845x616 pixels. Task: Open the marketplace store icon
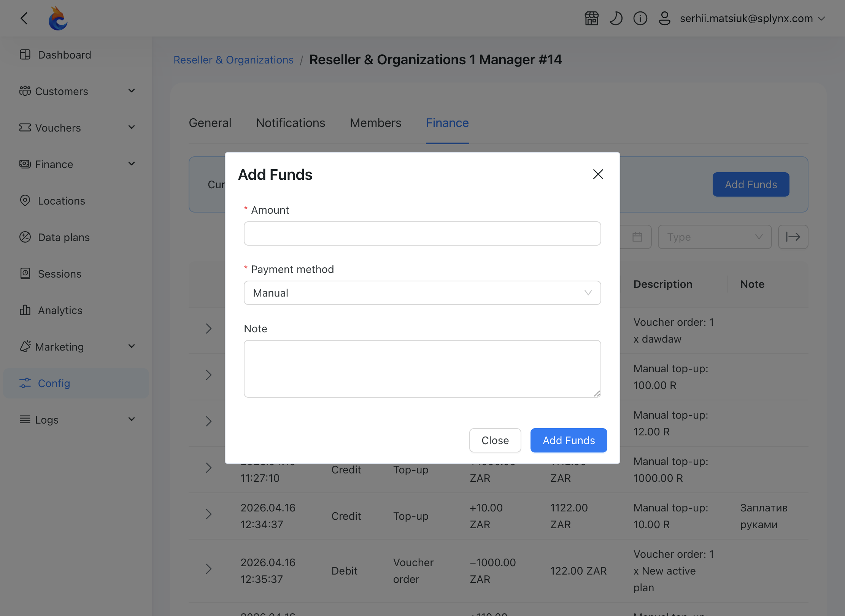point(591,18)
